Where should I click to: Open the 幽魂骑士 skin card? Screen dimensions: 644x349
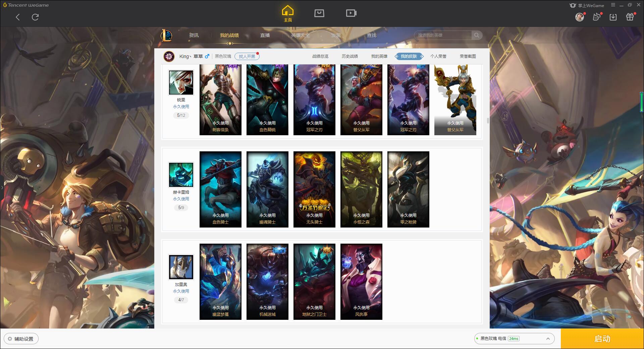[267, 189]
